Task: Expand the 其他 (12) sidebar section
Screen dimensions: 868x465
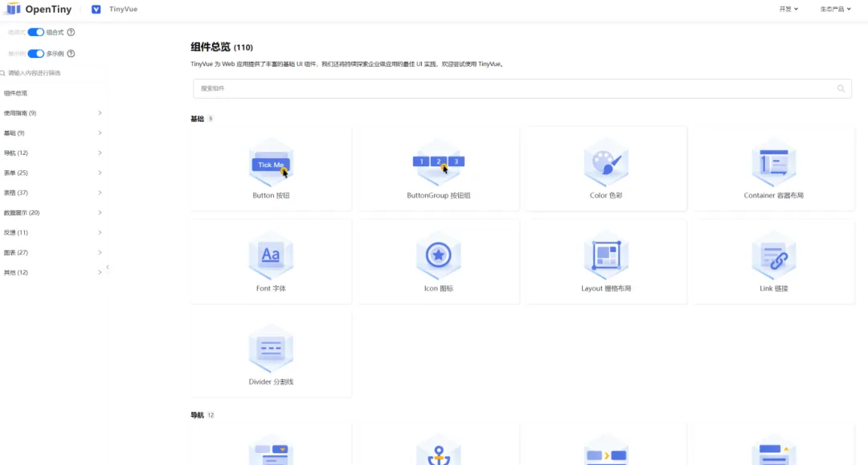Action: [x=52, y=272]
